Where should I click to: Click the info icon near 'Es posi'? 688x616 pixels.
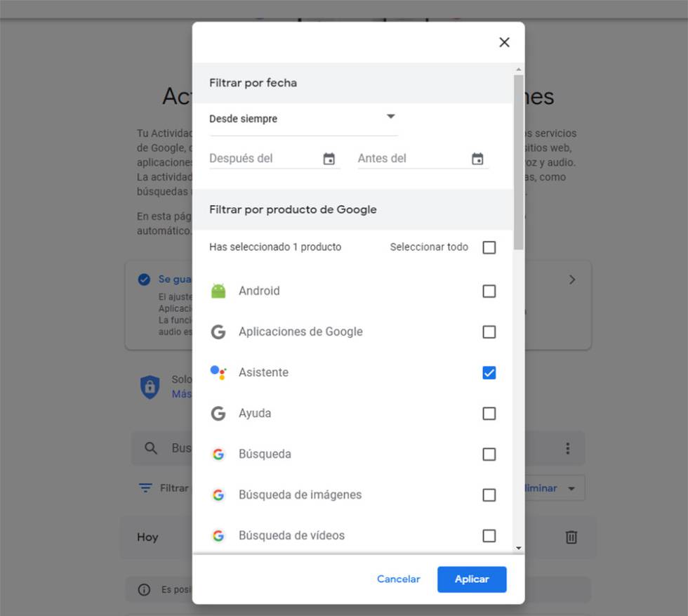pyautogui.click(x=144, y=589)
